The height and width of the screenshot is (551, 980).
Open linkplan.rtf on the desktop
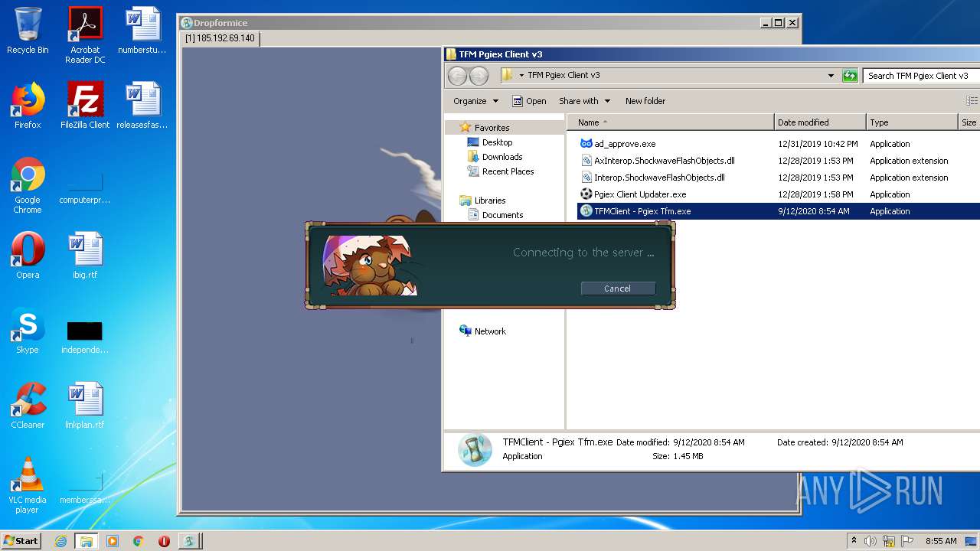click(85, 405)
